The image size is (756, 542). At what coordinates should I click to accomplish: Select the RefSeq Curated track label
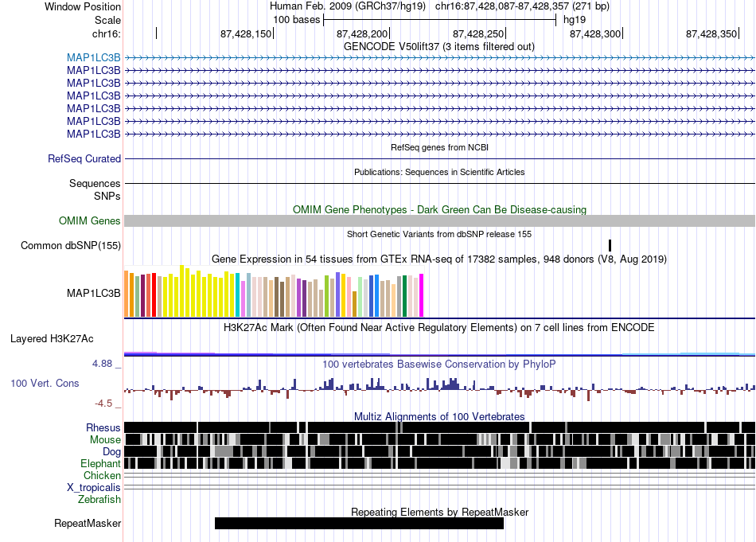[84, 158]
